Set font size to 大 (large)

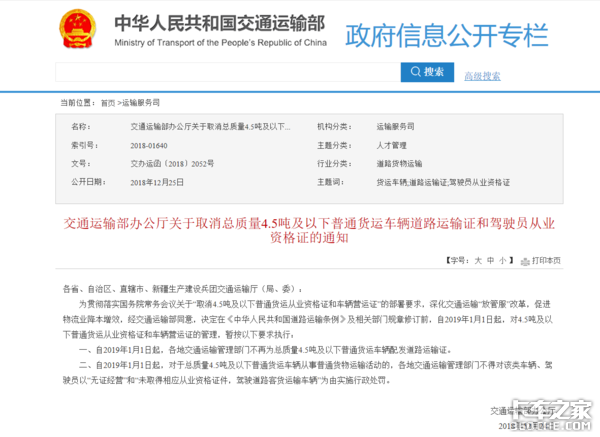point(477,260)
